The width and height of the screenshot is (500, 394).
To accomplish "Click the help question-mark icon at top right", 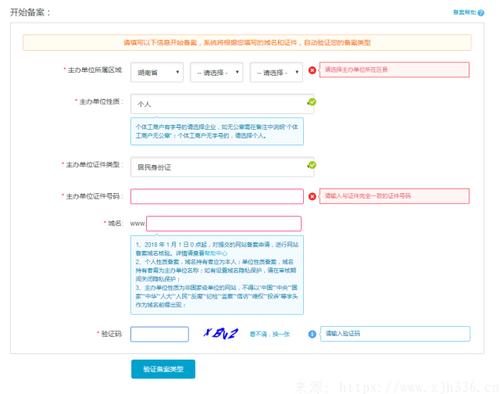I will [x=480, y=13].
